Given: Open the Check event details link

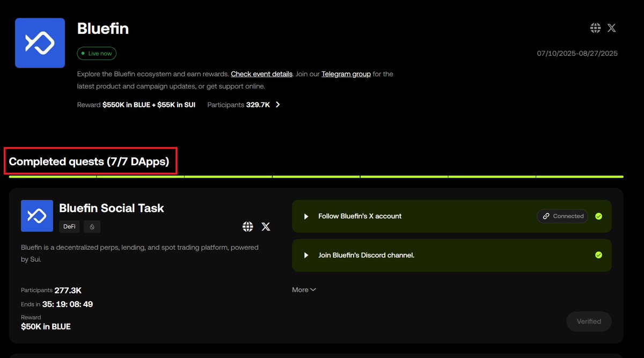Looking at the screenshot, I should [262, 74].
